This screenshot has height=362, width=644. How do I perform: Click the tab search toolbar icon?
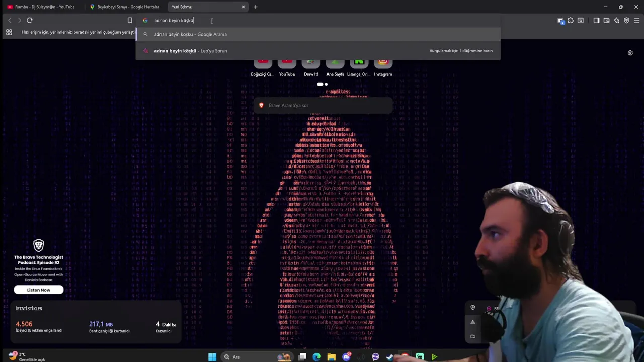pyautogui.click(x=581, y=21)
